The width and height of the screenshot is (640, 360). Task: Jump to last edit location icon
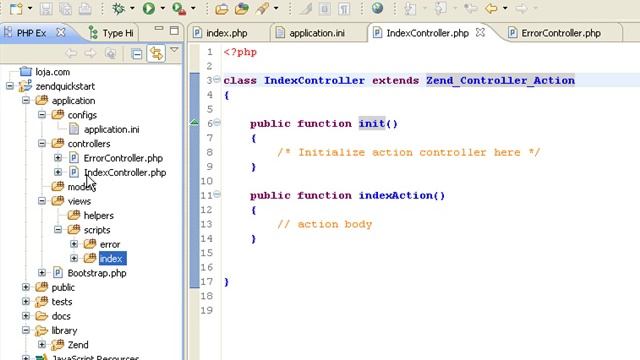click(471, 8)
